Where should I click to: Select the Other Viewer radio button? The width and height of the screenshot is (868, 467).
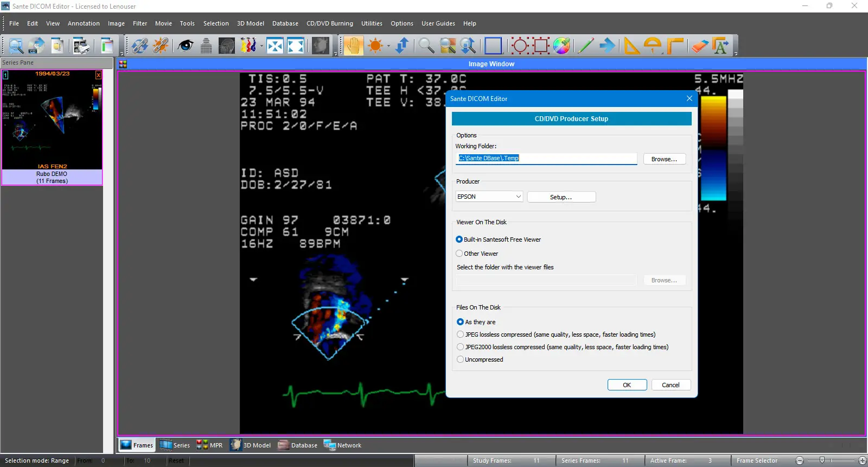[x=459, y=254]
